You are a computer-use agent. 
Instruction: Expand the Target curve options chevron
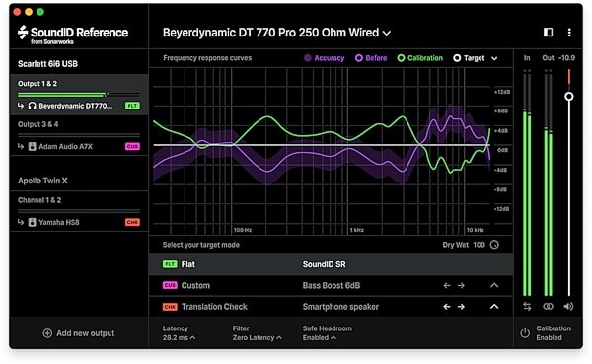[x=494, y=58]
